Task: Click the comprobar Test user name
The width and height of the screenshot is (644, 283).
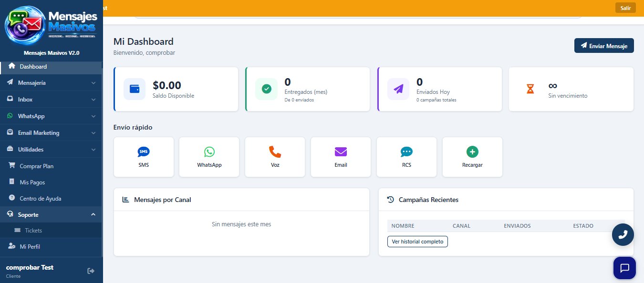Action: click(30, 267)
